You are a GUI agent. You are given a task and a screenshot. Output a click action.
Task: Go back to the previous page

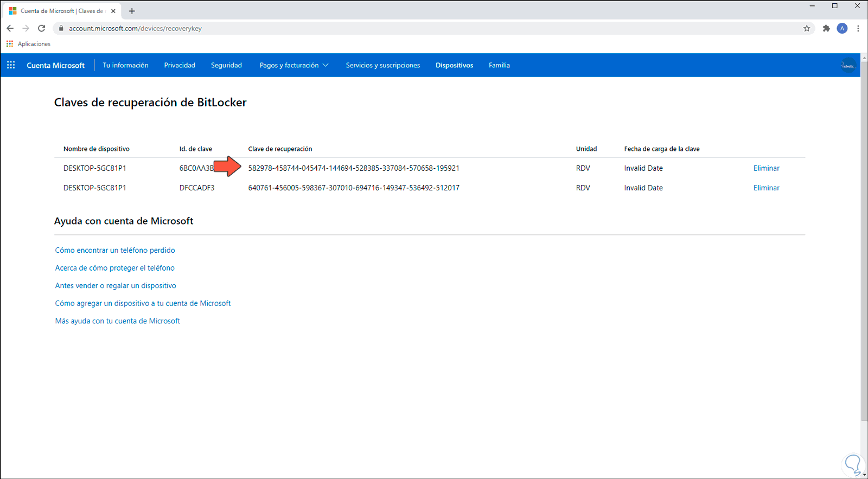click(10, 28)
